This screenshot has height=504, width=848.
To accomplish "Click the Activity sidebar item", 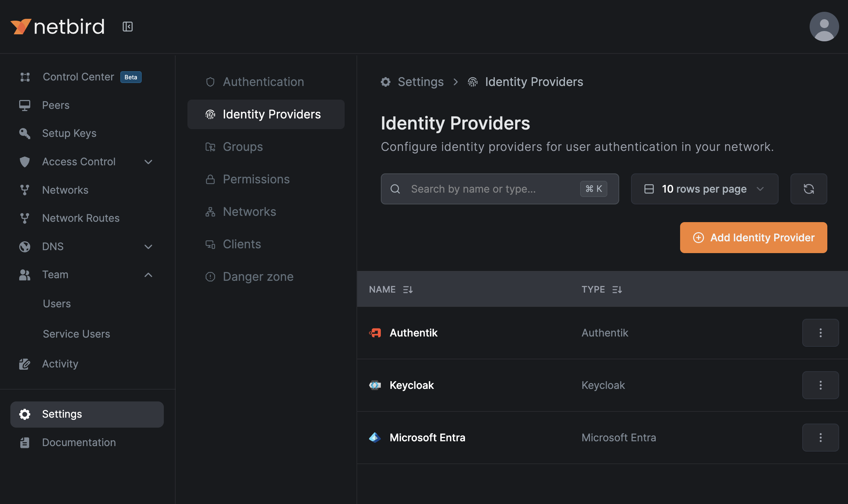I will point(60,364).
